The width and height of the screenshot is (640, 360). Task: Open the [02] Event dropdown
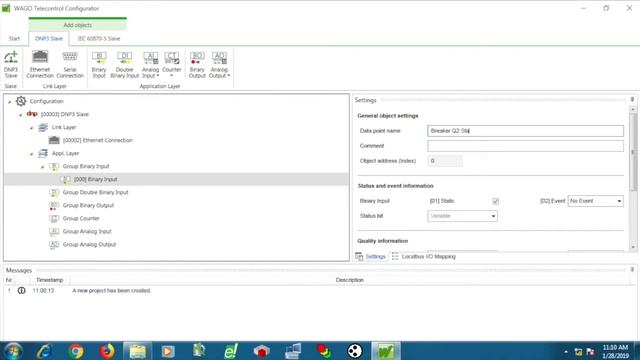click(x=596, y=201)
